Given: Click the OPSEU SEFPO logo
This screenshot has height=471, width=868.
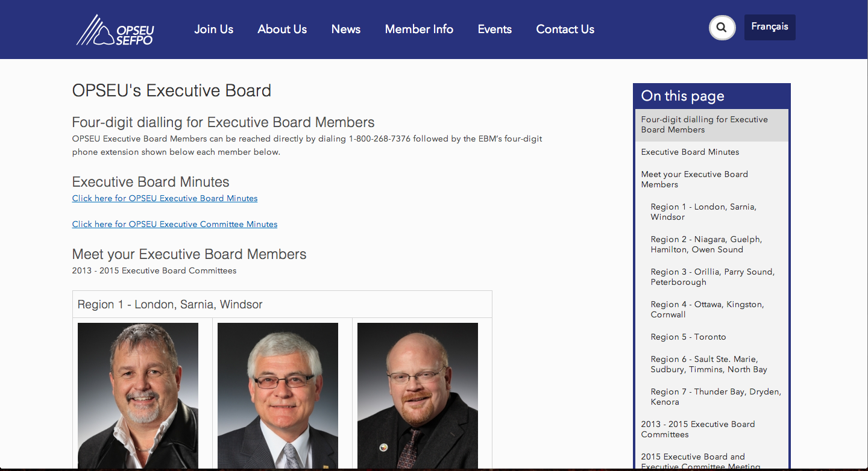Looking at the screenshot, I should (115, 30).
